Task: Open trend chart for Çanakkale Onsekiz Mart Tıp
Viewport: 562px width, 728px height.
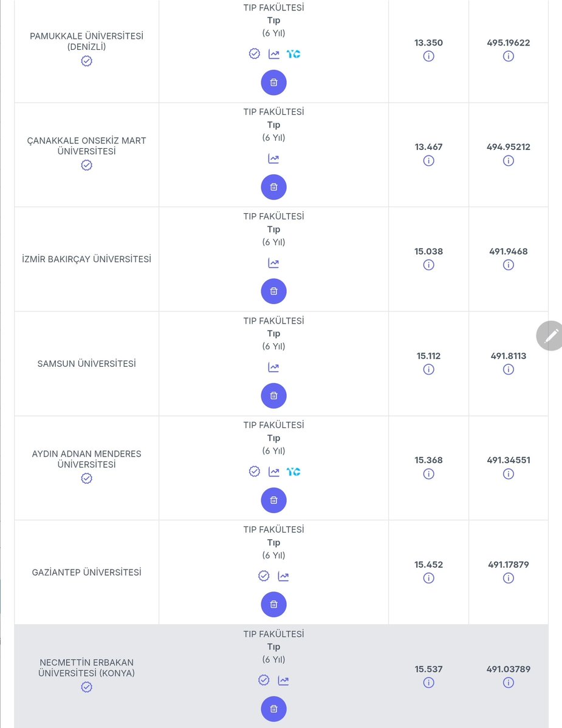Action: (273, 159)
